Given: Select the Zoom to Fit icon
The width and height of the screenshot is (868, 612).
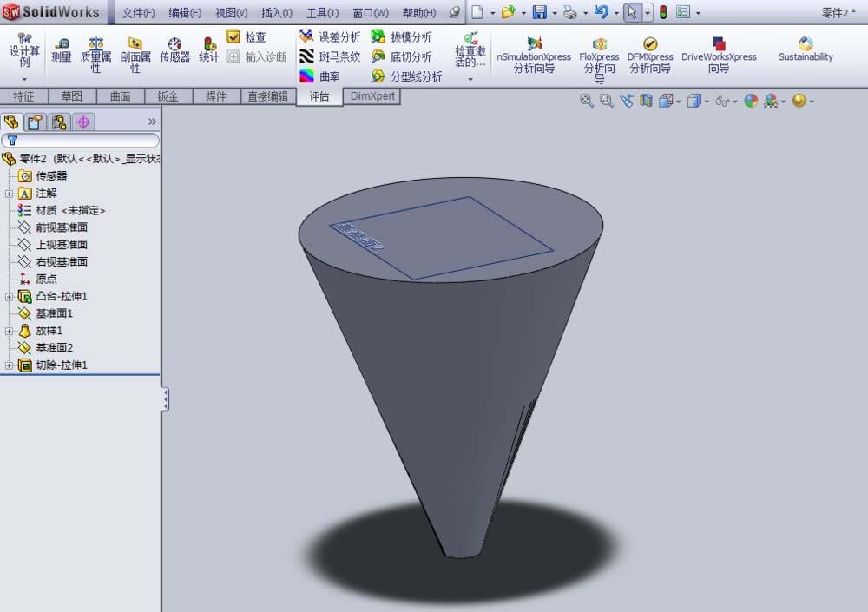Looking at the screenshot, I should coord(586,100).
